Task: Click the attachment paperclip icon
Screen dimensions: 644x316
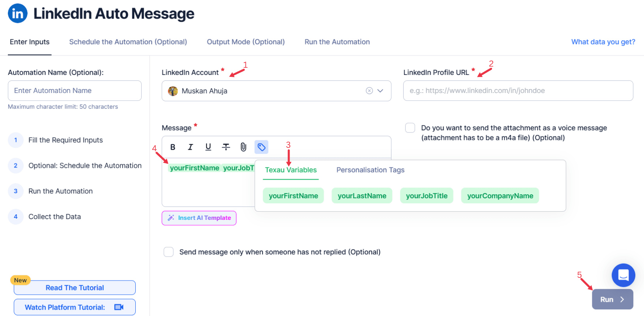Action: 243,147
